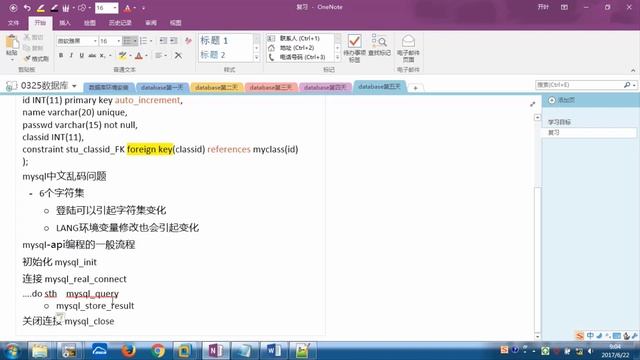
Task: Click the font color A in quick access toolbar
Action: pyautogui.click(x=127, y=8)
